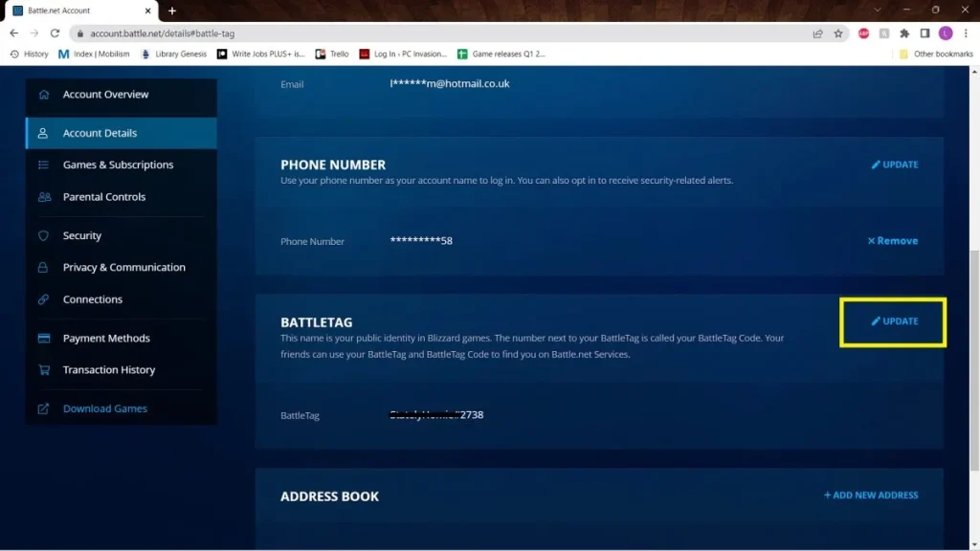Screen dimensions: 980x551
Task: View site information padlock icon
Action: pos(80,33)
